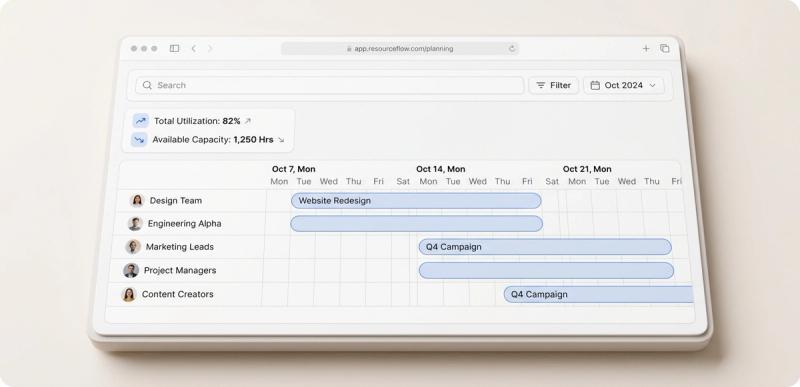
Task: Go forward with the browser forward arrow
Action: pos(210,48)
